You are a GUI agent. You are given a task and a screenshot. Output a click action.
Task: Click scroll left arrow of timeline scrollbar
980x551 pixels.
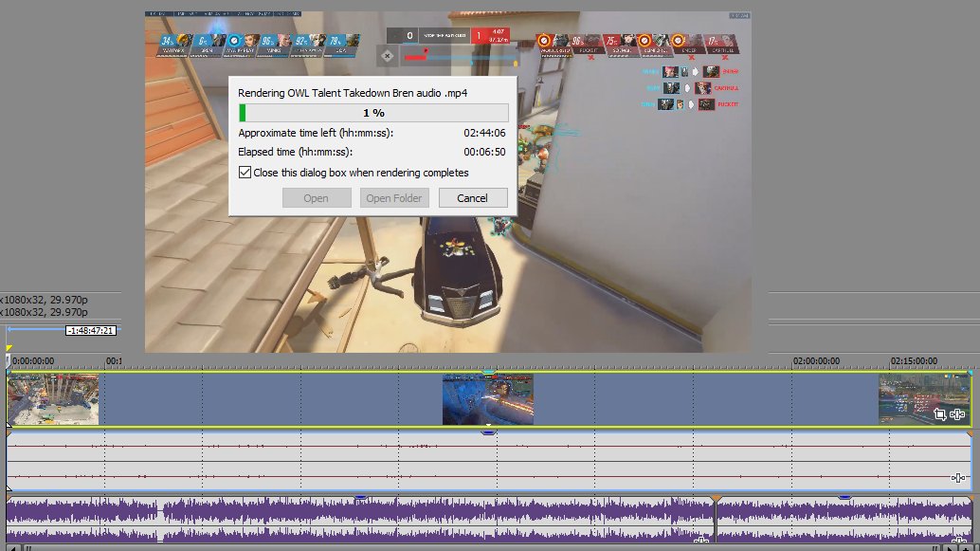(13, 548)
